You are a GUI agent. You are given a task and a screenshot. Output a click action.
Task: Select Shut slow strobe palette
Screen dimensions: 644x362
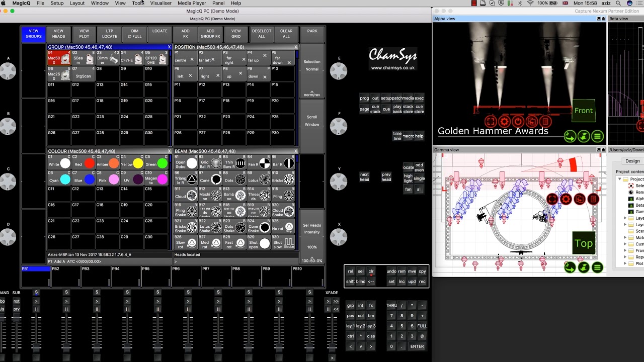click(284, 243)
